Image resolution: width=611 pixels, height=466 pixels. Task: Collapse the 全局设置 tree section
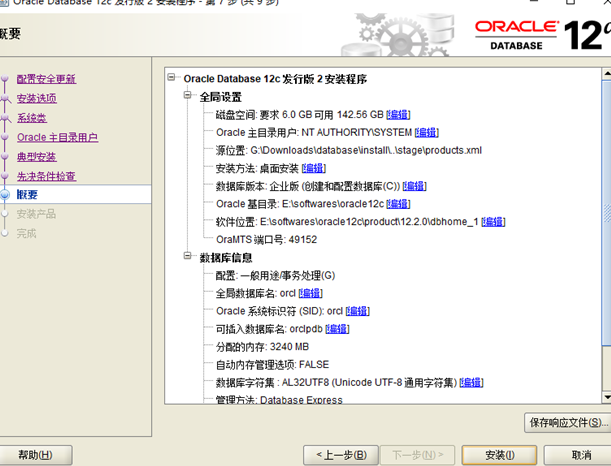point(188,95)
